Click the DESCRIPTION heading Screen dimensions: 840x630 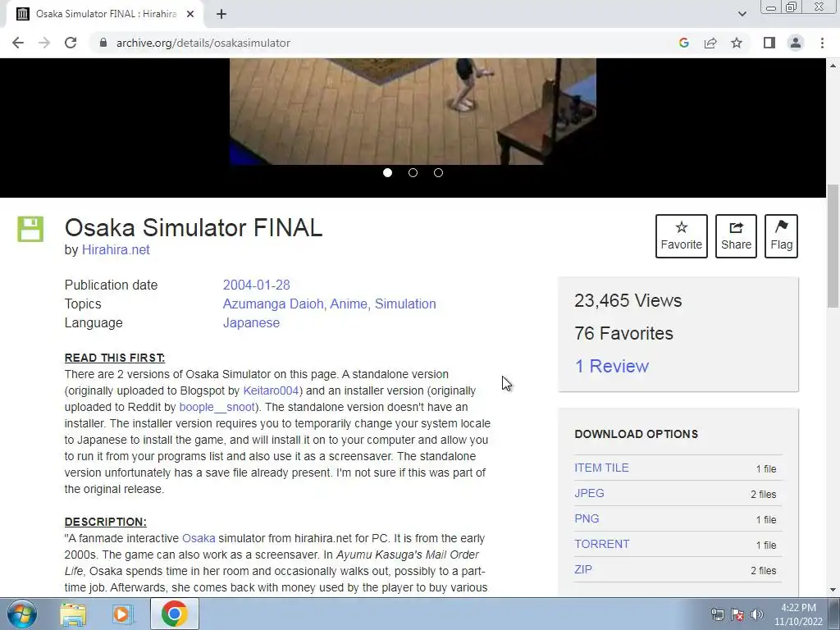(x=106, y=522)
